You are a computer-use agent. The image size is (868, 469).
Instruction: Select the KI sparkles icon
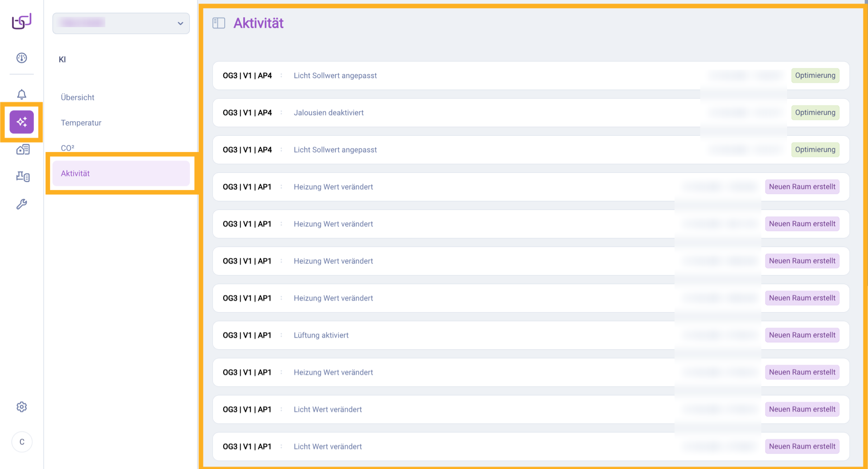coord(22,122)
